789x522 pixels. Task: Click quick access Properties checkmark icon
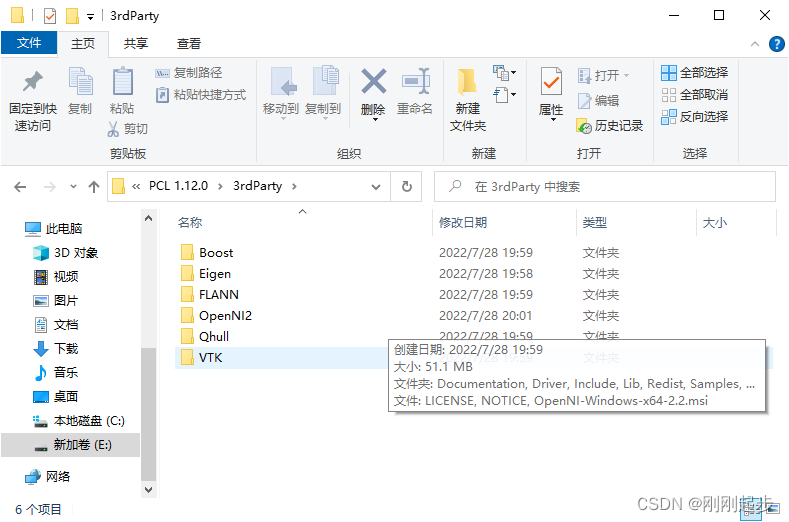tap(50, 16)
